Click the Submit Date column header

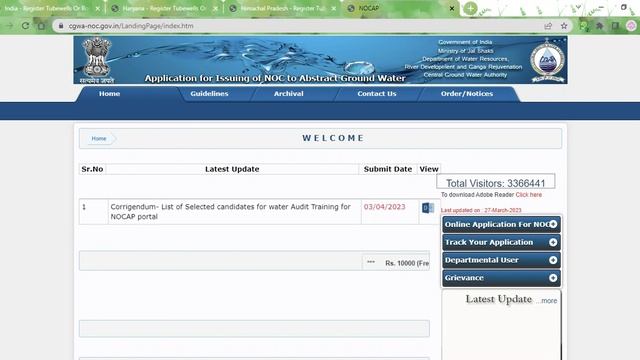[x=388, y=169]
